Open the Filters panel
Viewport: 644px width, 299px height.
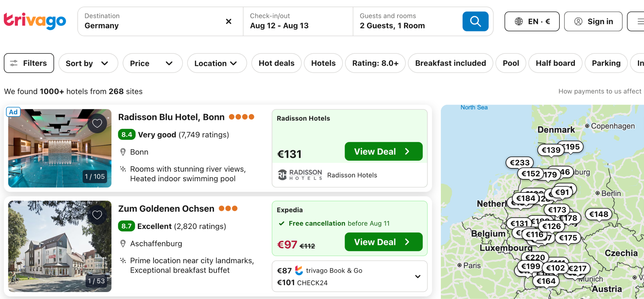[29, 63]
